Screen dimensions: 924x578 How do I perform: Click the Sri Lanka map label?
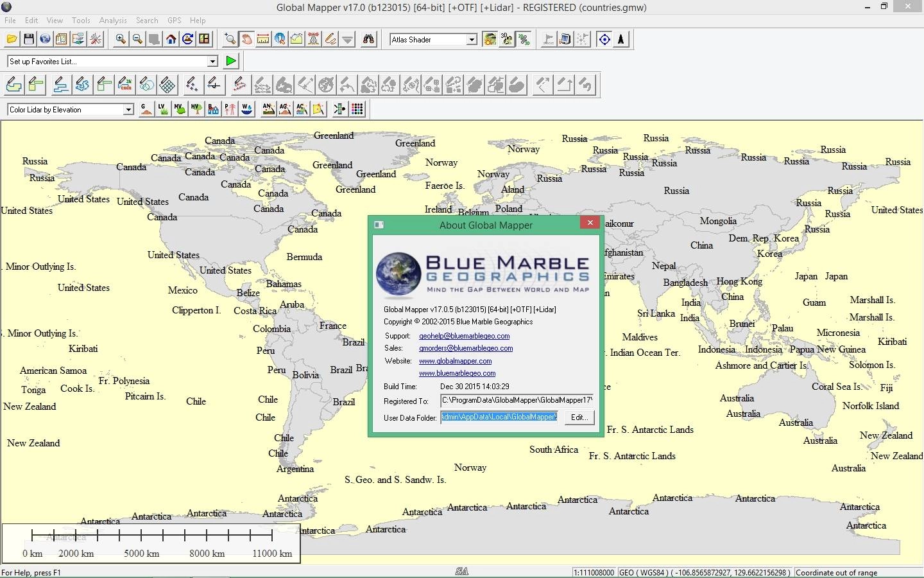pyautogui.click(x=656, y=313)
